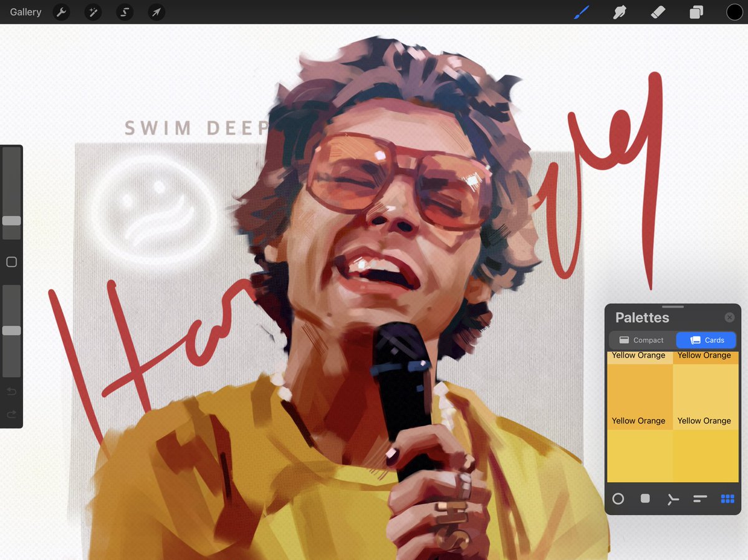
Task: Open the Actions wrench menu
Action: click(61, 12)
